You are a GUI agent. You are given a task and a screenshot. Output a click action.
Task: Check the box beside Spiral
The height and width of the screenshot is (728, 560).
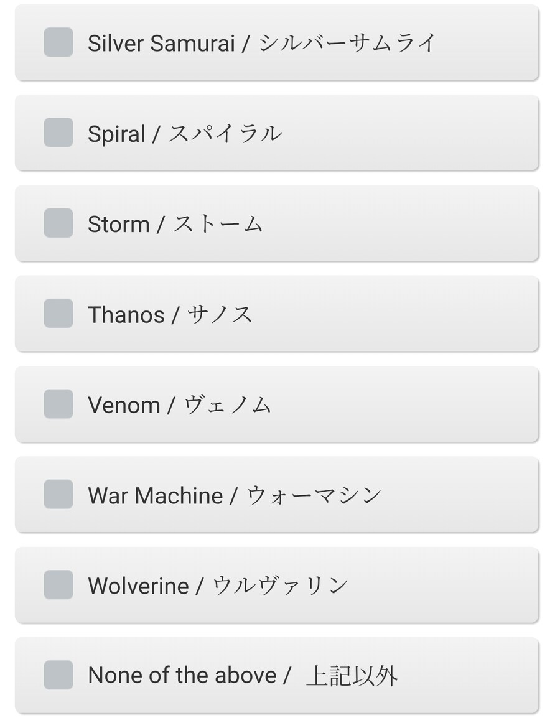[x=58, y=133]
